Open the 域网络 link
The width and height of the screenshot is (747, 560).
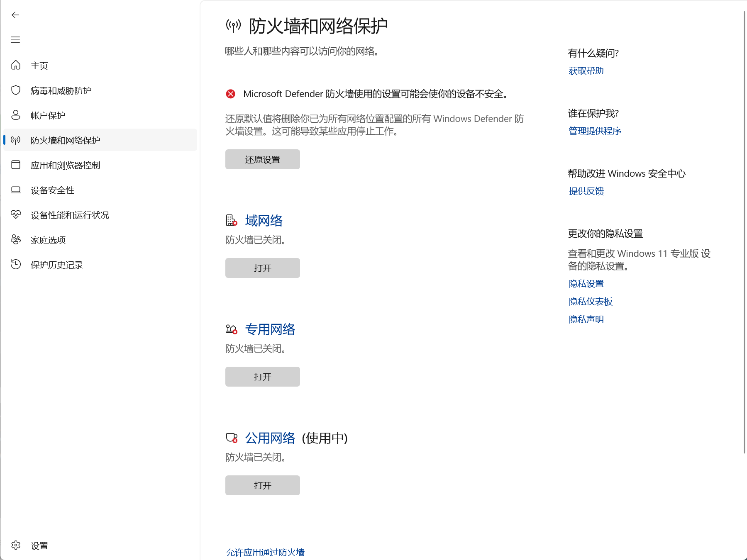tap(264, 220)
